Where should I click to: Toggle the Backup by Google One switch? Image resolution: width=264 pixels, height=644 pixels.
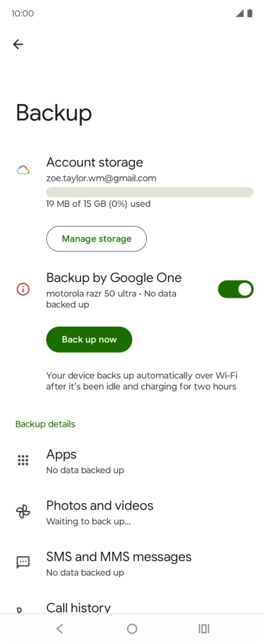pos(236,289)
